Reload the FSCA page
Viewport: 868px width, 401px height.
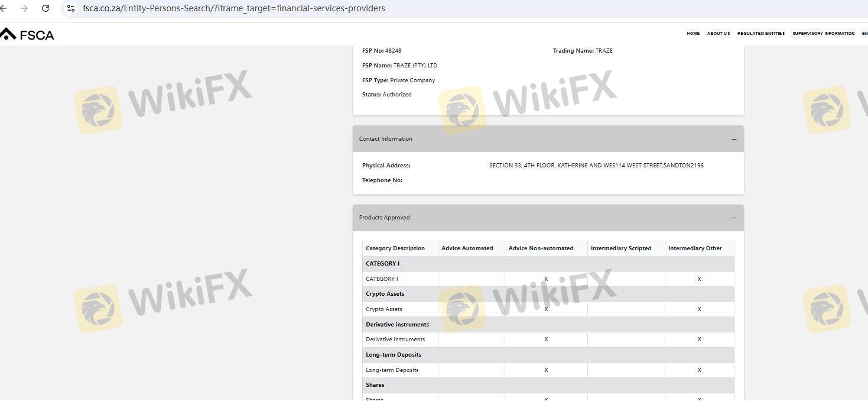[x=45, y=8]
